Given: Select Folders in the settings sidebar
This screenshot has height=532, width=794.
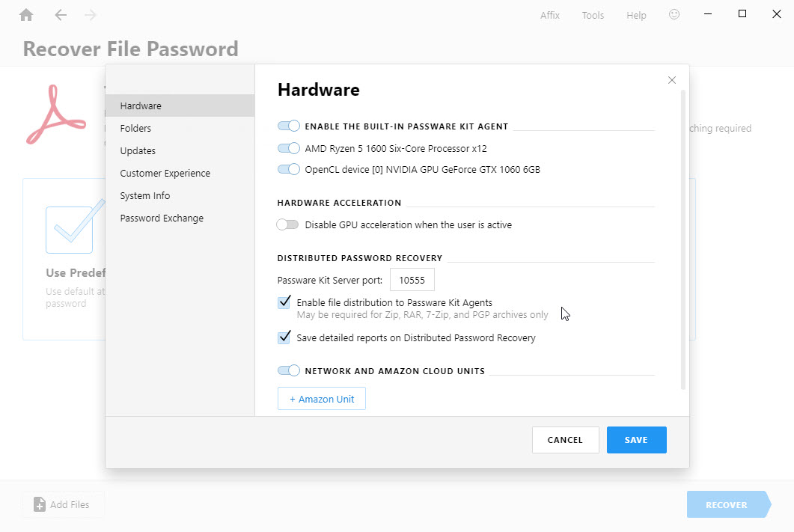Looking at the screenshot, I should click(x=135, y=128).
